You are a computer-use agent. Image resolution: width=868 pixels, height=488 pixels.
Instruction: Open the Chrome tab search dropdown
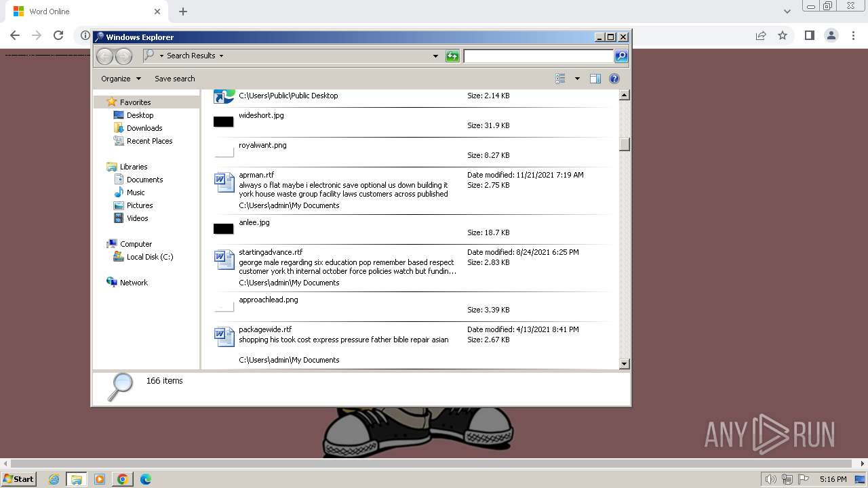(787, 12)
